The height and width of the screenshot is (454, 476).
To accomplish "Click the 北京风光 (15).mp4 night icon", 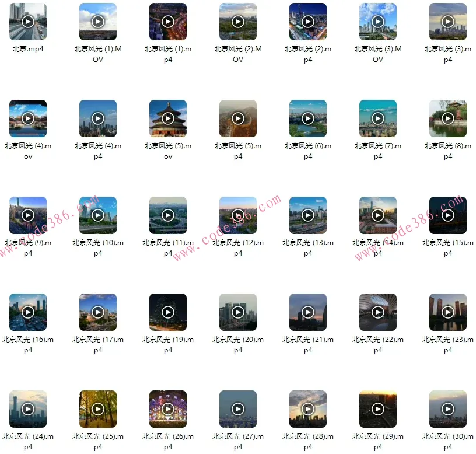I will click(x=448, y=215).
